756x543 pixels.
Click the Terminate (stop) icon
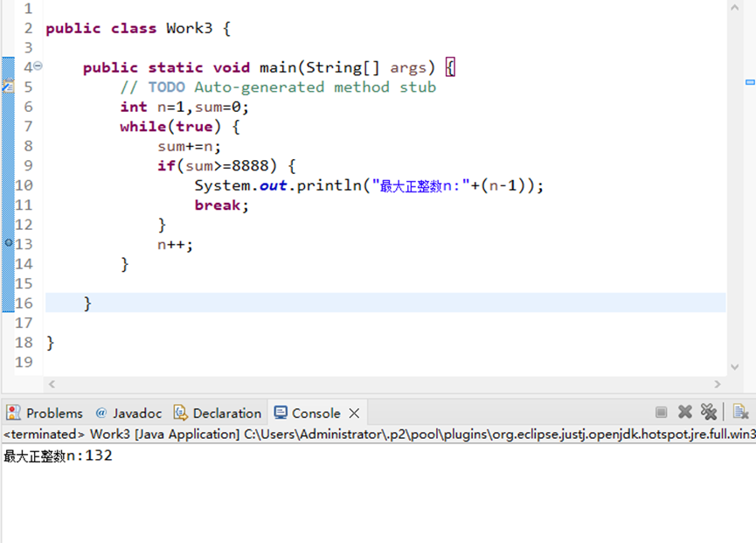point(662,412)
